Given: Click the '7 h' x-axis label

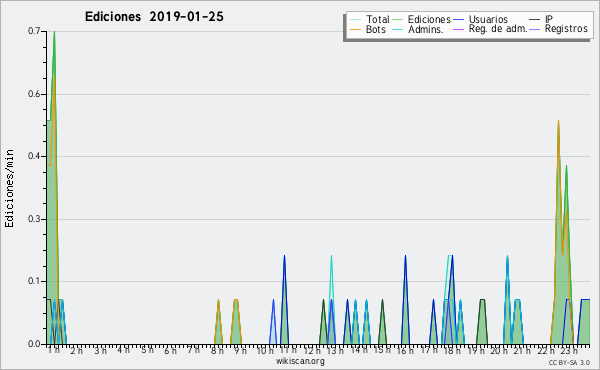Looking at the screenshot, I should (194, 350).
